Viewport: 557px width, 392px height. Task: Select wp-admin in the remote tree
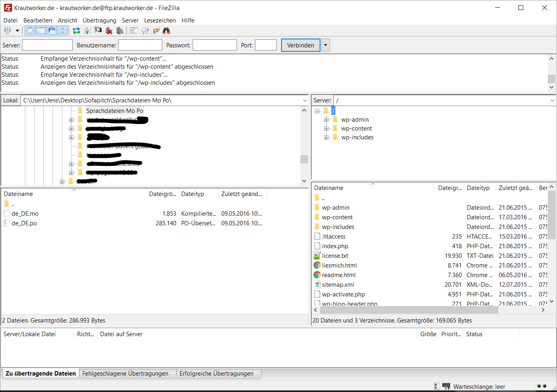click(355, 120)
